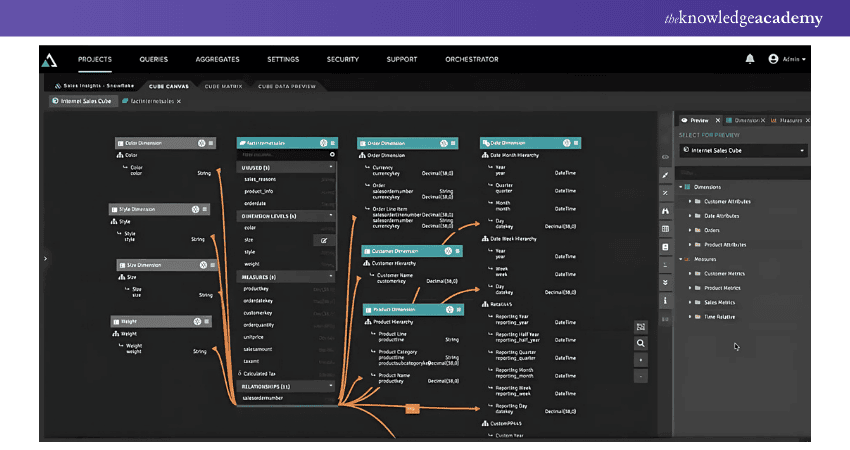This screenshot has width=850, height=450.
Task: Open the Queries menu
Action: [x=154, y=59]
